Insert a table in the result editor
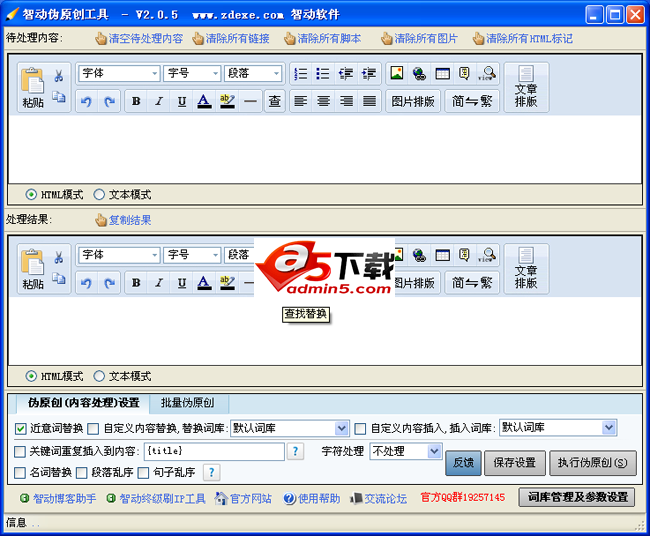This screenshot has width=650, height=536. (x=442, y=255)
